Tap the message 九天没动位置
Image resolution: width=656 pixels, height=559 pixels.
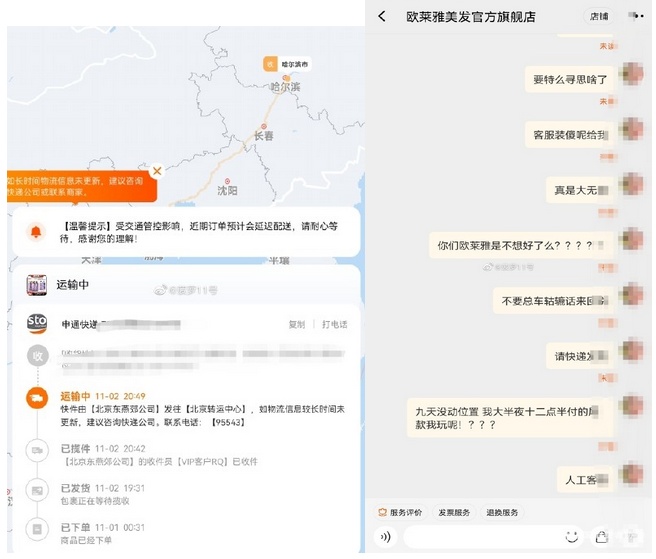point(508,418)
